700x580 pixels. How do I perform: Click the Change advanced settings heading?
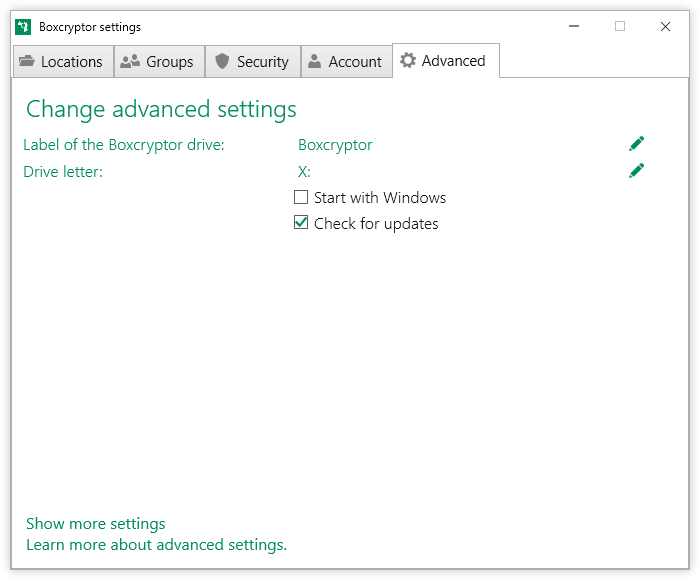pos(161,110)
